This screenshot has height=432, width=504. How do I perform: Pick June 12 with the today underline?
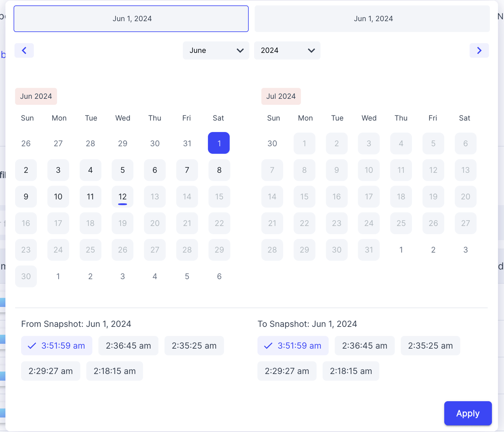click(x=122, y=197)
